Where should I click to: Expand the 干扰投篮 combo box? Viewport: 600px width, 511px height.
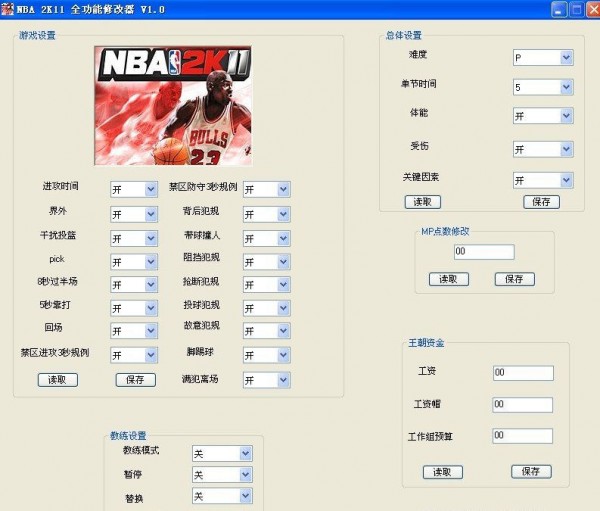[x=134, y=238]
